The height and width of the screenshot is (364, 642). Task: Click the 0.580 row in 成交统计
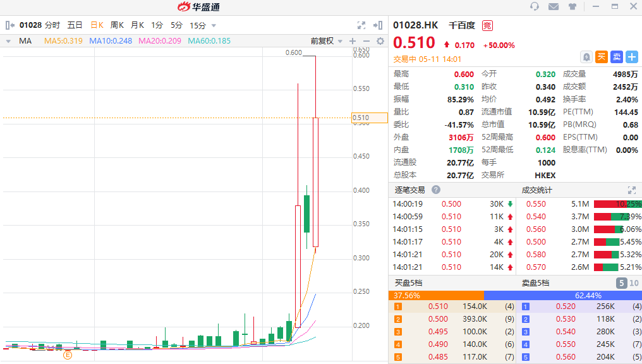coord(579,255)
